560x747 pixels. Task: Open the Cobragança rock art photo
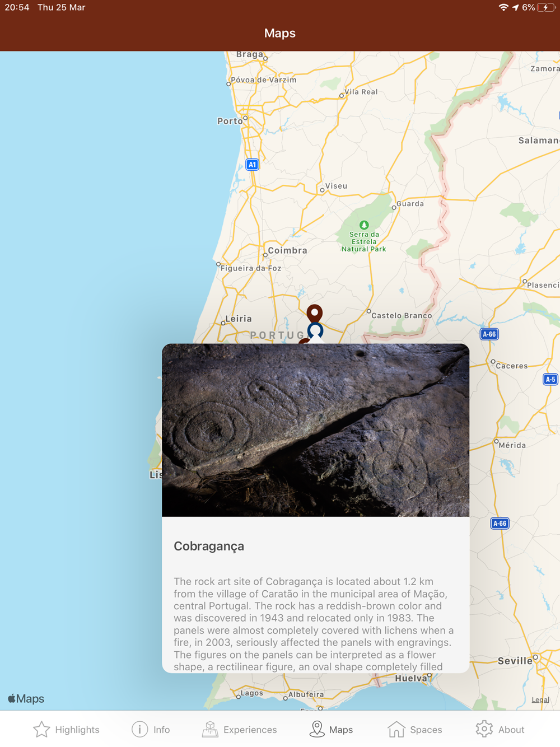click(x=316, y=430)
